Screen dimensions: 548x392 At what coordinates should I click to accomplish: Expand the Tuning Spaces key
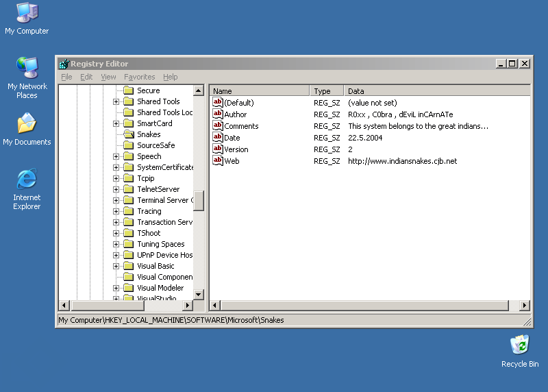116,245
